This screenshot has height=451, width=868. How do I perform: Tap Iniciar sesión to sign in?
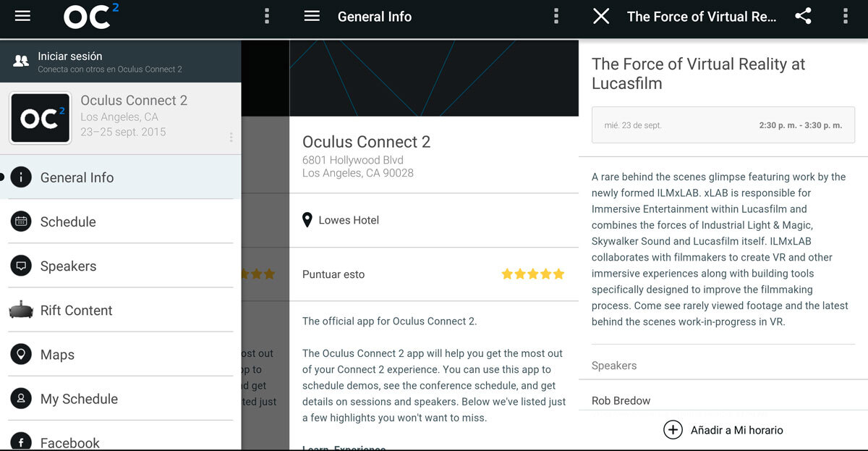tap(69, 56)
